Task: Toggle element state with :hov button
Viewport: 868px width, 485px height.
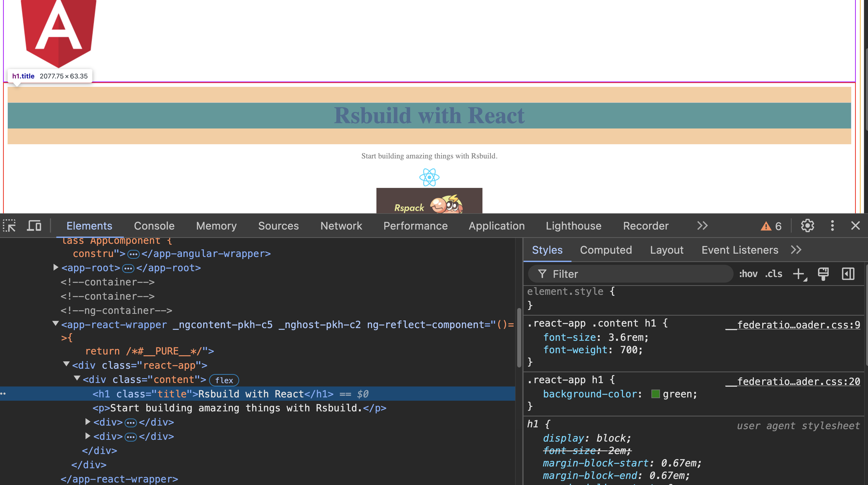Action: pos(748,274)
